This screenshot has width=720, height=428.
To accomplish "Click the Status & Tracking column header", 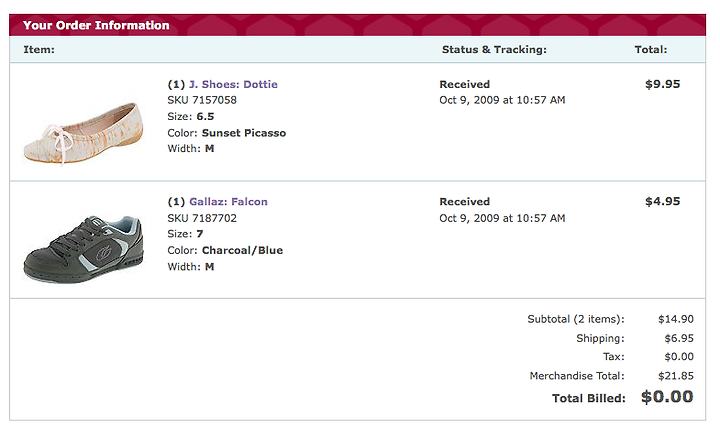I will [494, 50].
